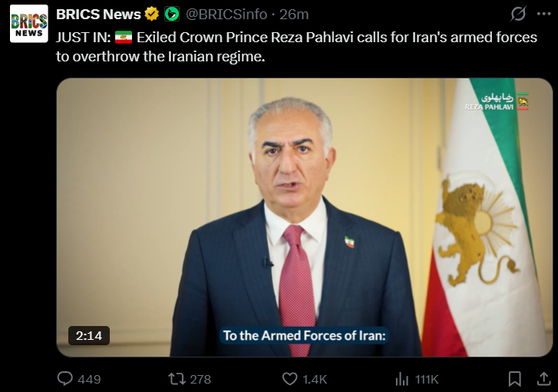Screen dimensions: 558x392
Task: Click the gold verified badge
Action: tap(152, 15)
